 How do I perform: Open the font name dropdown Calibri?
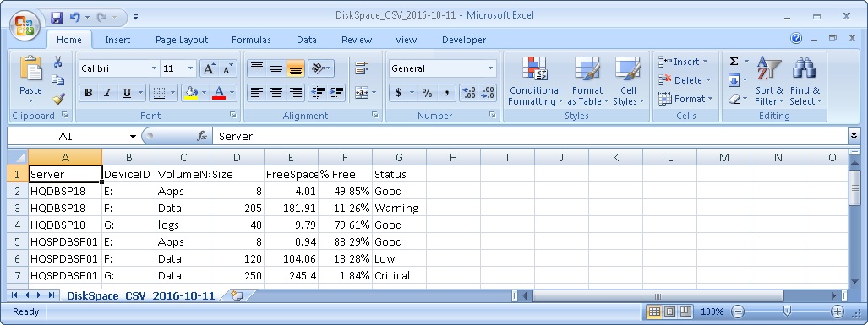[x=154, y=68]
